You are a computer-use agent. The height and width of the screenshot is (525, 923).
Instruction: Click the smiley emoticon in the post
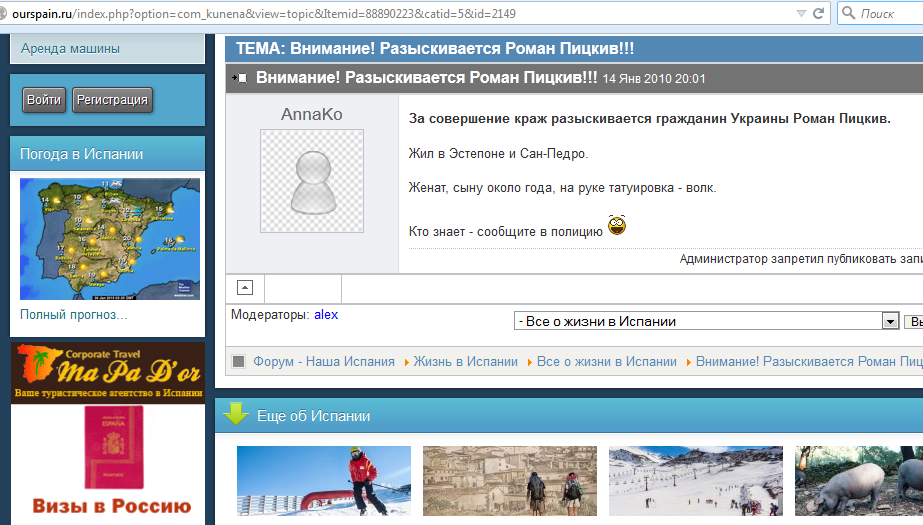click(616, 226)
